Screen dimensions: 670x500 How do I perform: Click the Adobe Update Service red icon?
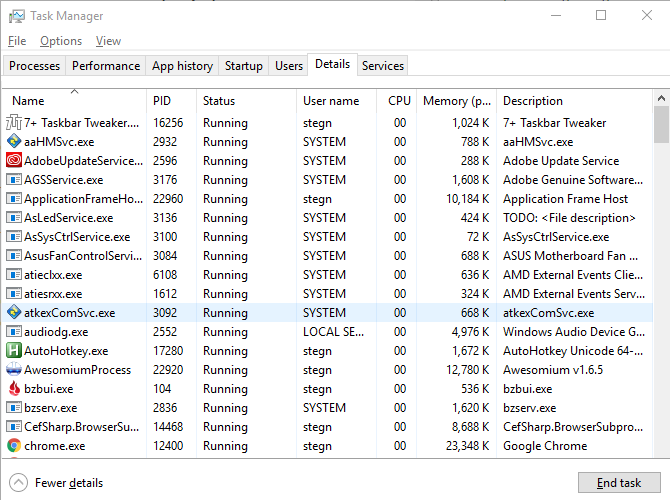[x=14, y=161]
